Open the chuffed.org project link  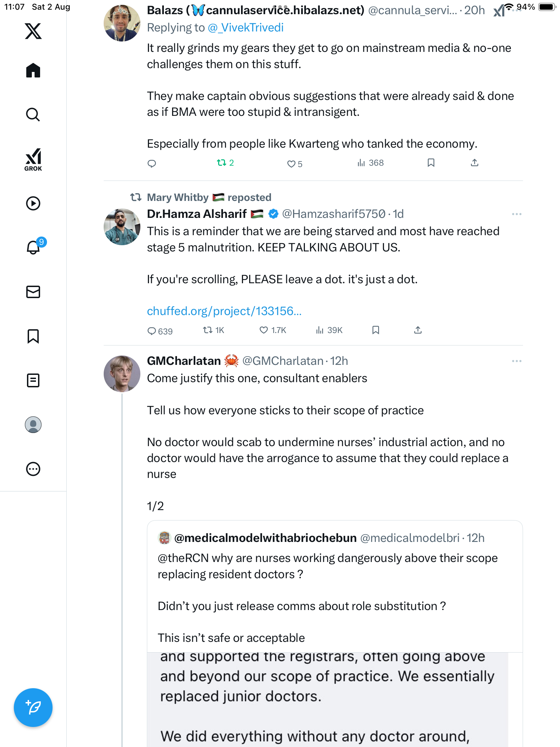pyautogui.click(x=224, y=311)
